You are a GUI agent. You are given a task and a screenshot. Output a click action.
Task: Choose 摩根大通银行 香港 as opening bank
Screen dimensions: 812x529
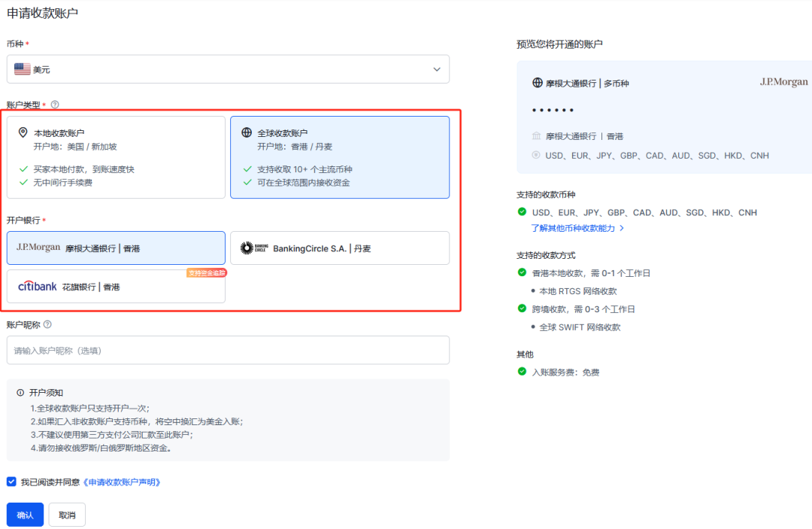point(116,248)
